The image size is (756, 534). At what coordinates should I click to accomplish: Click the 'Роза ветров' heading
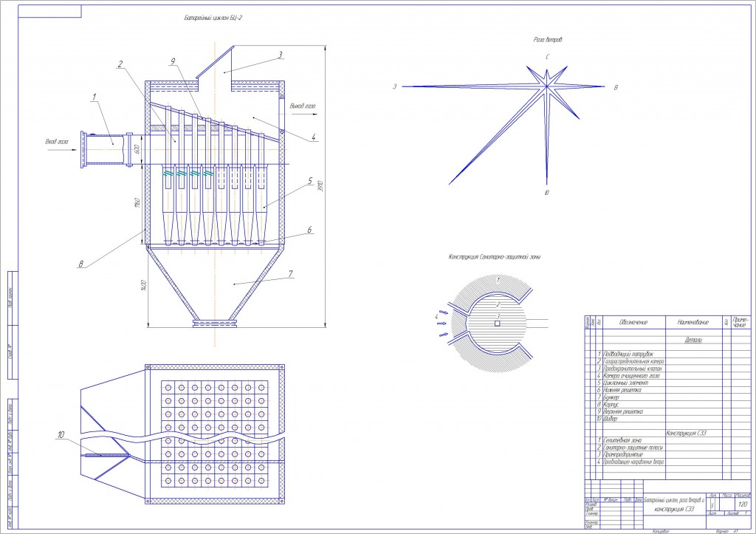point(548,40)
